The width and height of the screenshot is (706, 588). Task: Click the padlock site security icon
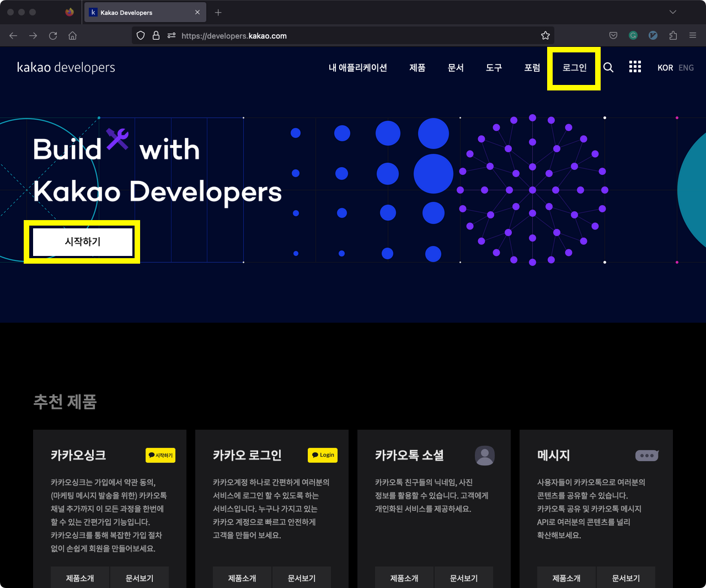(156, 36)
